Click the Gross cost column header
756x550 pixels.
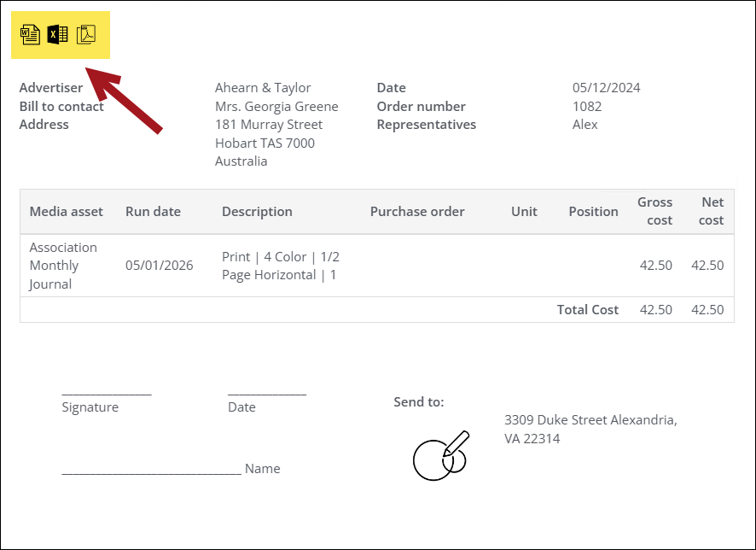pos(654,211)
